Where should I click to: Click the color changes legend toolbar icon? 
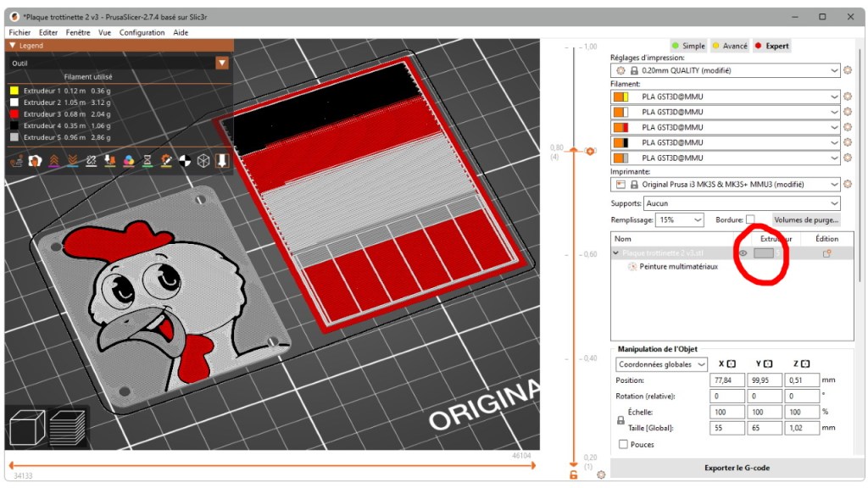pos(129,160)
